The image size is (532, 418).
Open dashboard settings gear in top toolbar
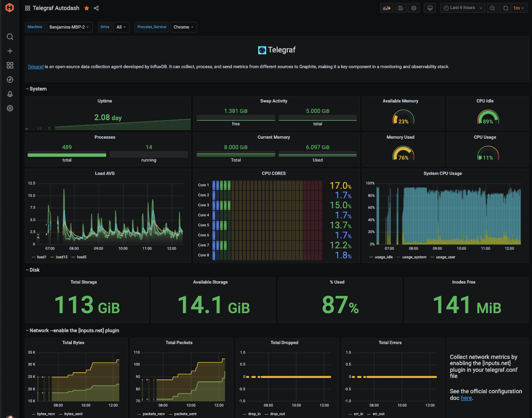[414, 8]
